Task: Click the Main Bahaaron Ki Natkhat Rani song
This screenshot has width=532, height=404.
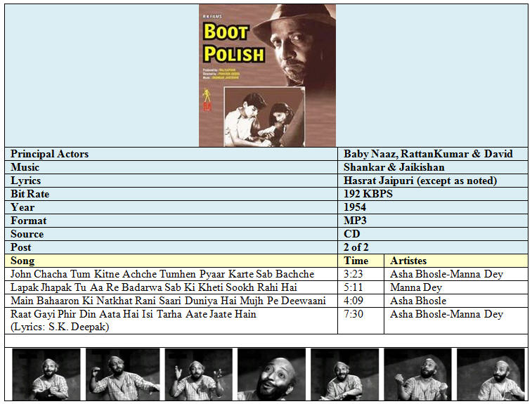Action: point(168,301)
